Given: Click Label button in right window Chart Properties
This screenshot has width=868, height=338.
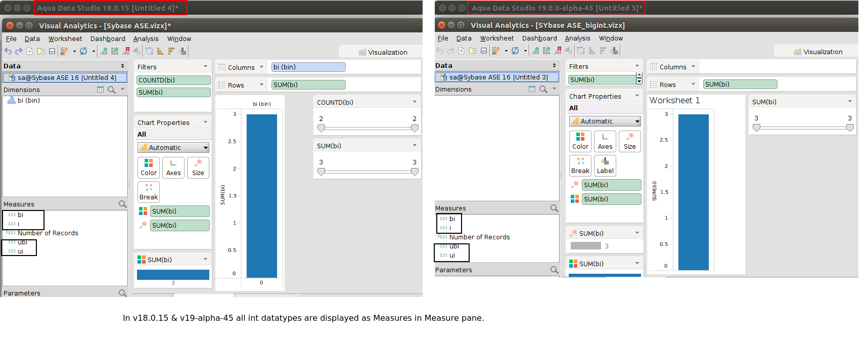Looking at the screenshot, I should pyautogui.click(x=605, y=165).
